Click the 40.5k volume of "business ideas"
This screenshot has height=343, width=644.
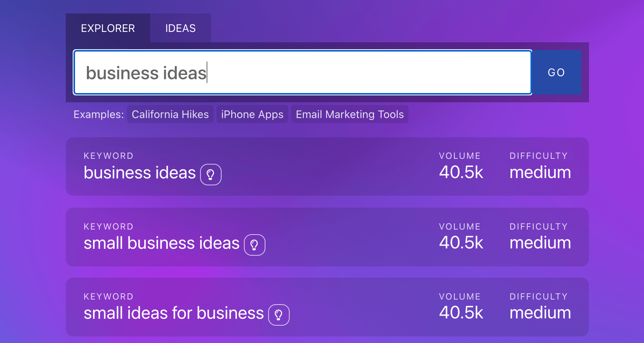coord(460,172)
